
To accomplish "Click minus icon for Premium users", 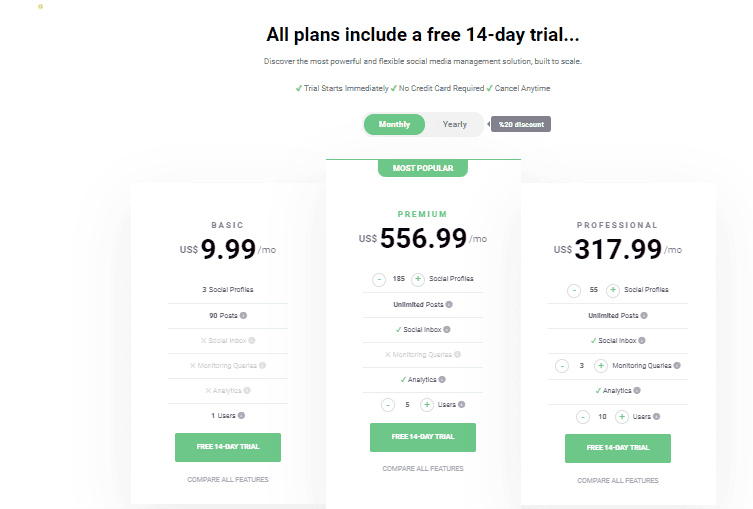I will pos(388,405).
